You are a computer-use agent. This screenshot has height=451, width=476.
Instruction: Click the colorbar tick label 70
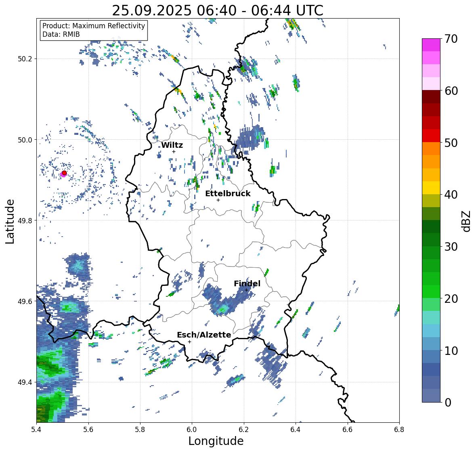point(451,39)
